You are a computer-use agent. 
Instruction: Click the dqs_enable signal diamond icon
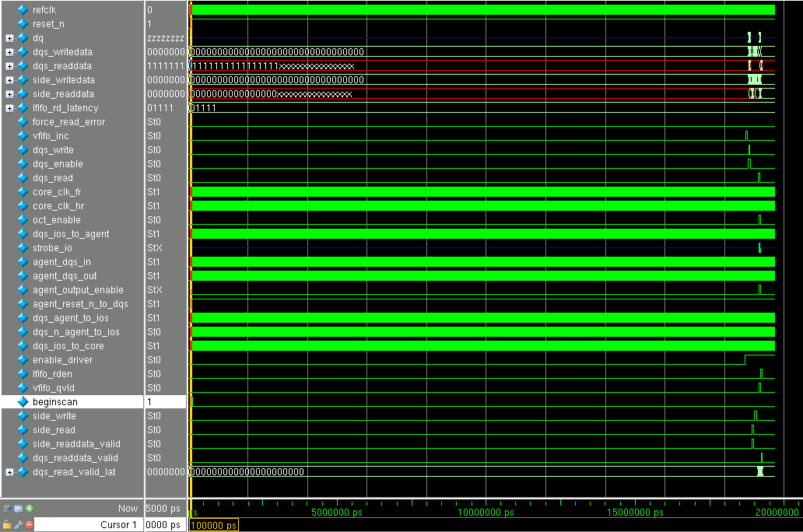[23, 164]
